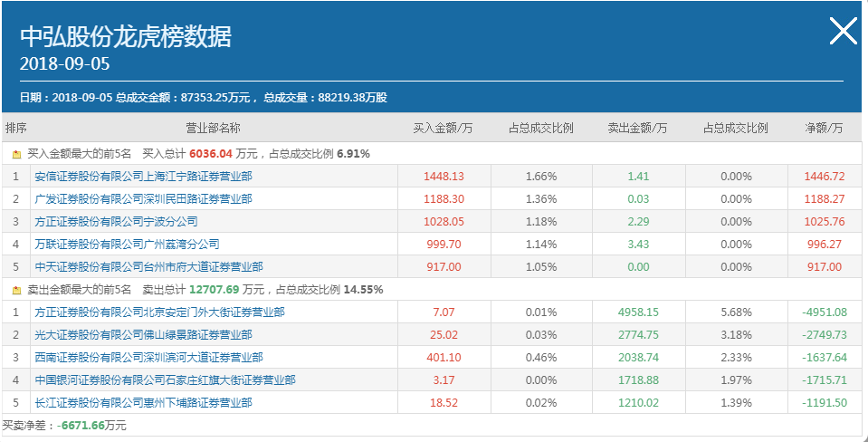
Task: Select the net amount 1188.27
Action: [x=825, y=199]
